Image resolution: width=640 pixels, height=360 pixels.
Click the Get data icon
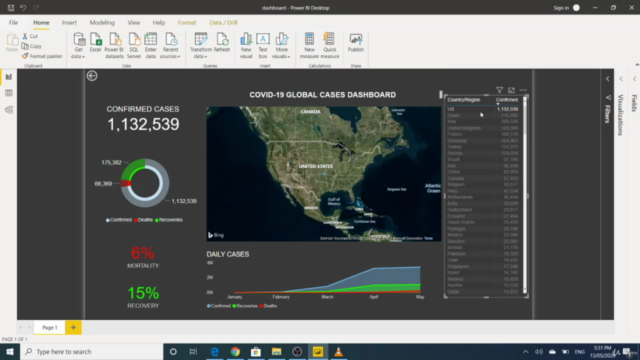[78, 40]
